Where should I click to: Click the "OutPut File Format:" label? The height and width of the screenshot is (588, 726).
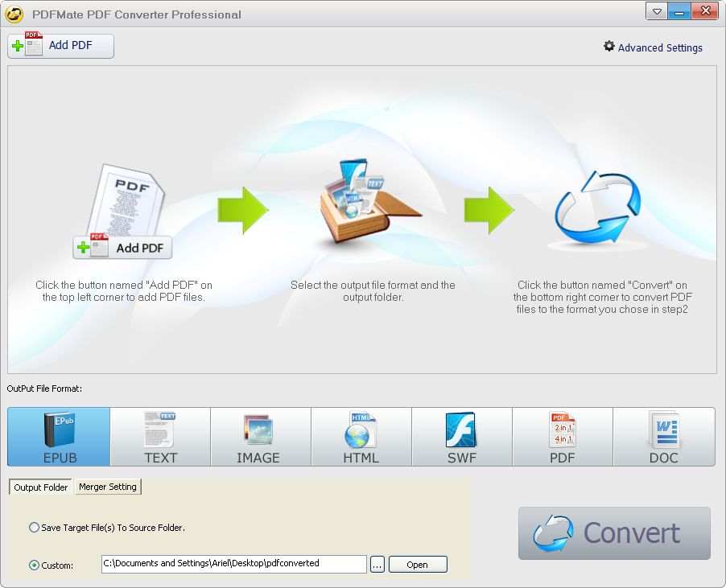(44, 389)
